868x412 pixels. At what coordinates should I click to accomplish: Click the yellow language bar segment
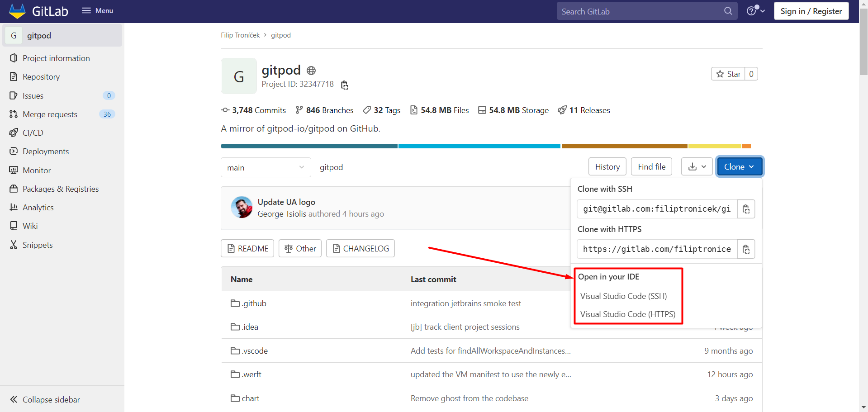click(x=715, y=146)
